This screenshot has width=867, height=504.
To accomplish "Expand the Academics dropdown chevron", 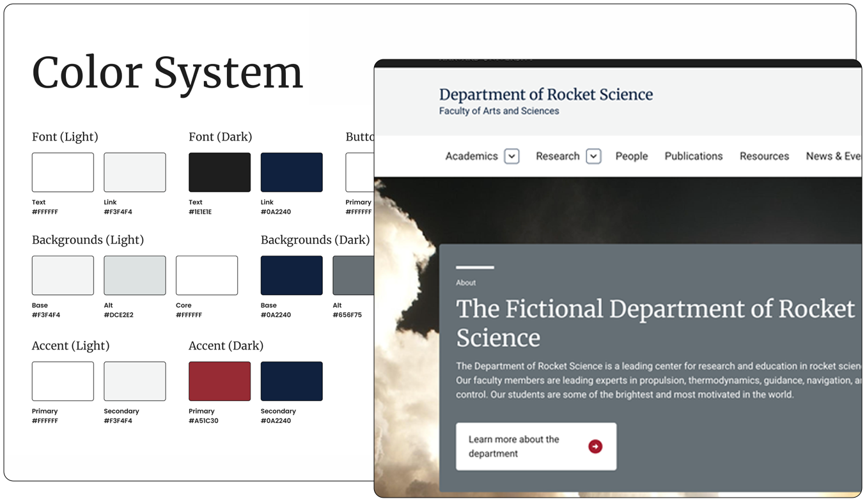I will coord(512,156).
